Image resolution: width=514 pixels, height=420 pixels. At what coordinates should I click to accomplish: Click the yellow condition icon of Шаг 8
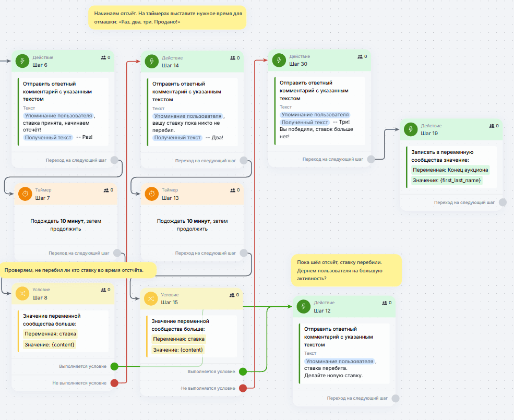point(22,293)
